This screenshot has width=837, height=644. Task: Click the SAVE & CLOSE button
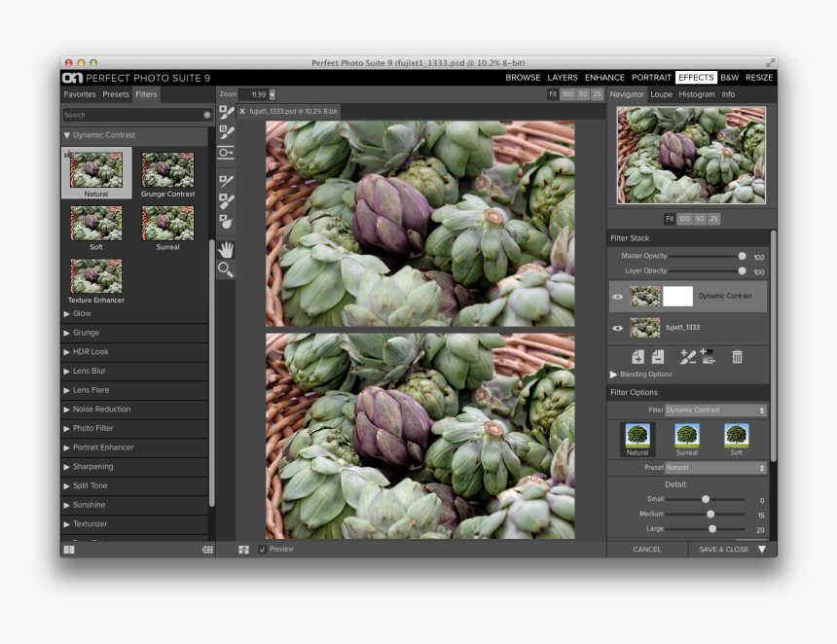(723, 550)
